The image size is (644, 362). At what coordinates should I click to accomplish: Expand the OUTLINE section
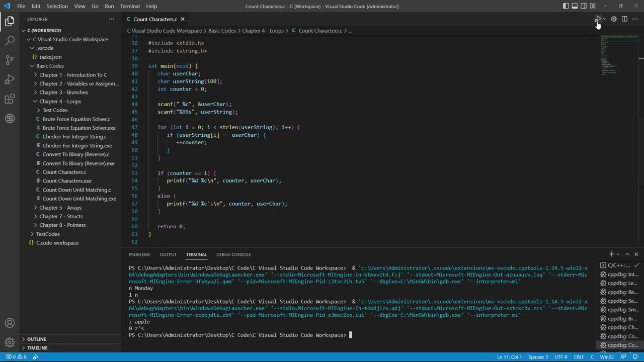pyautogui.click(x=70, y=339)
